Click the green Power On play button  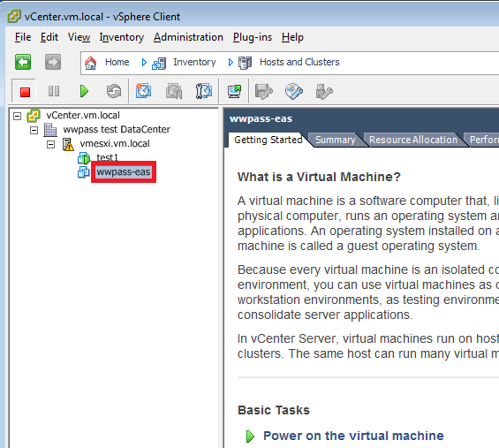click(x=84, y=91)
